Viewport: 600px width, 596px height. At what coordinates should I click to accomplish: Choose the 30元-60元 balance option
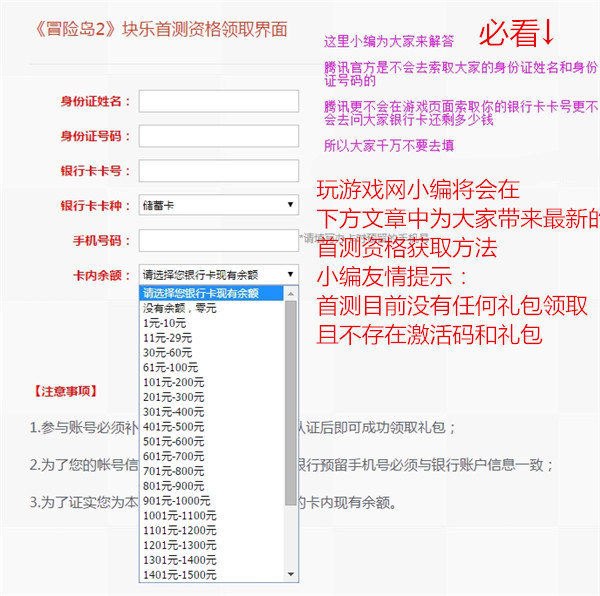[212, 353]
